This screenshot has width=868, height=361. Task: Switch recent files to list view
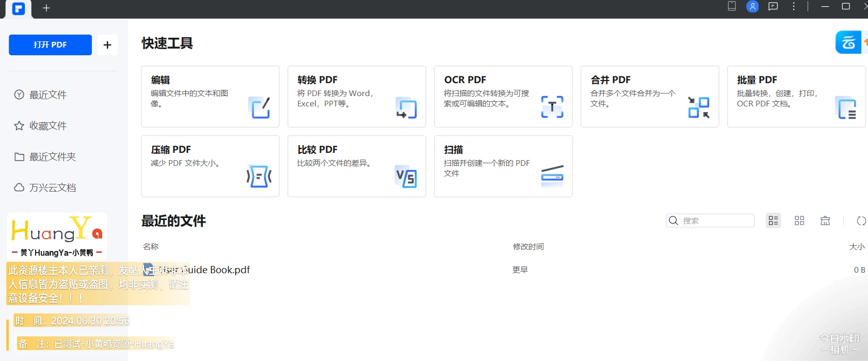[x=773, y=221]
